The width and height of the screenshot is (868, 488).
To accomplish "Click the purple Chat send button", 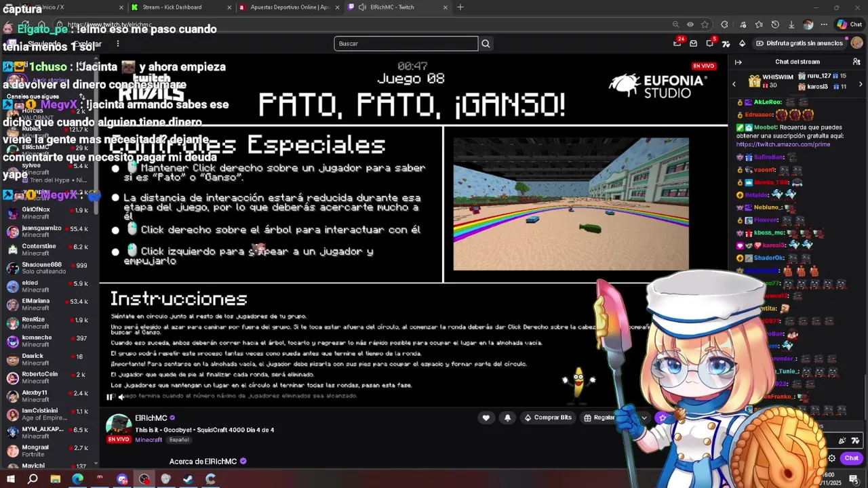I will (851, 458).
